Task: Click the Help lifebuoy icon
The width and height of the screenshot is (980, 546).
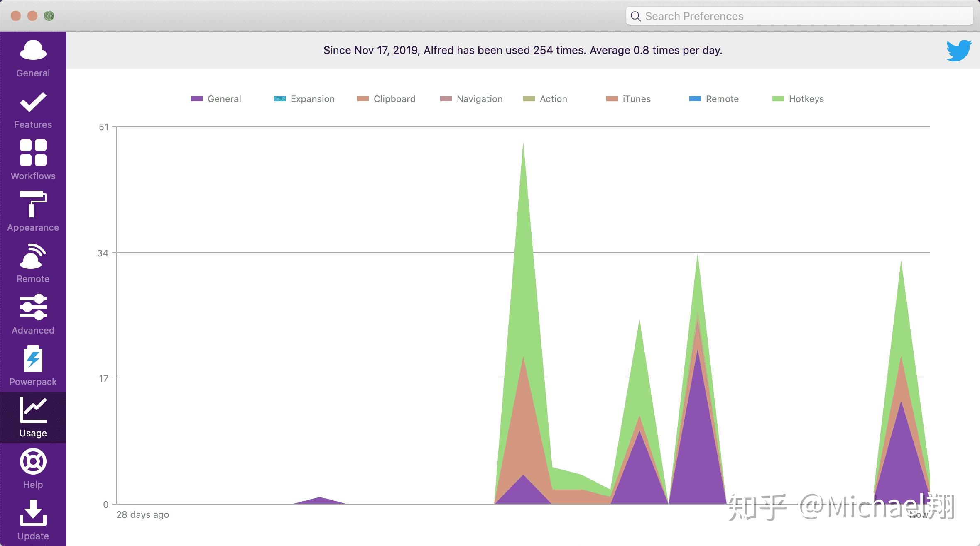Action: pyautogui.click(x=33, y=462)
